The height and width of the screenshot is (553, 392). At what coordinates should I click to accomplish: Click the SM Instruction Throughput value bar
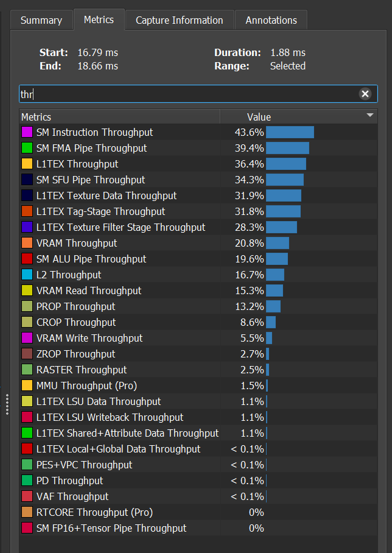coord(290,132)
